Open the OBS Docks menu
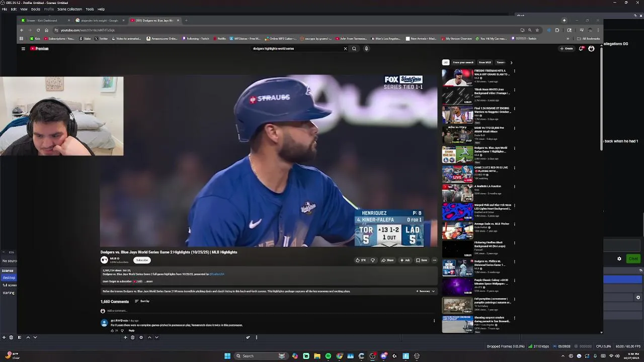This screenshot has width=644, height=362. [36, 9]
